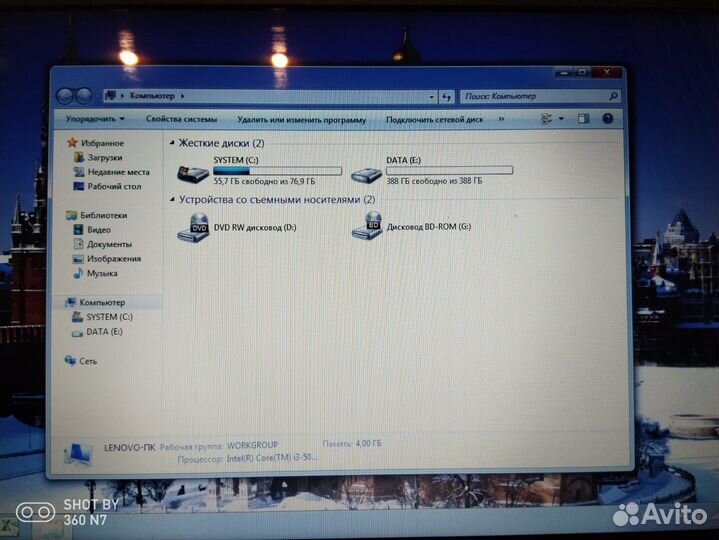Image resolution: width=719 pixels, height=540 pixels.
Task: Close the Компьютер window
Action: (x=607, y=72)
